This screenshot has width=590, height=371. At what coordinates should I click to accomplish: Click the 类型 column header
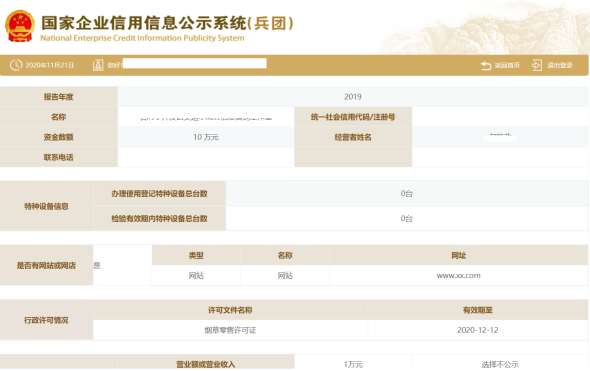click(196, 256)
